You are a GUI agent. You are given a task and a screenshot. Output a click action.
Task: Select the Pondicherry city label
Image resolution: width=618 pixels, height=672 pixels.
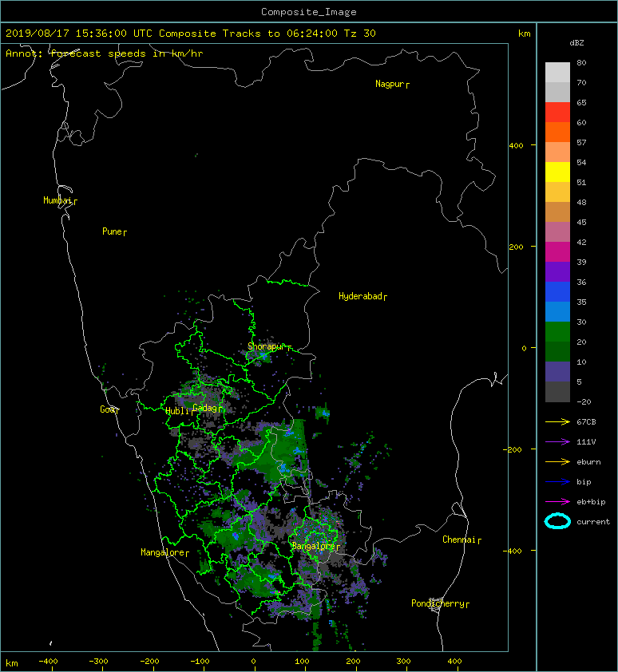tap(438, 603)
